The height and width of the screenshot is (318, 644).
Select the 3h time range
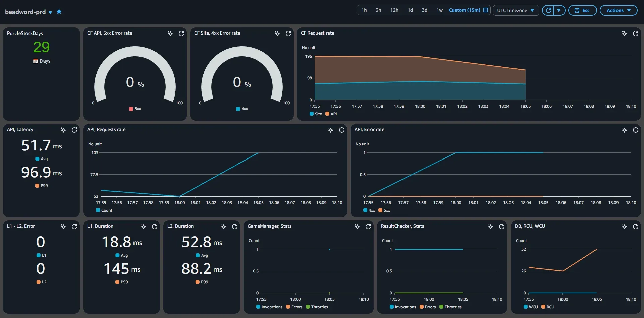pos(378,10)
